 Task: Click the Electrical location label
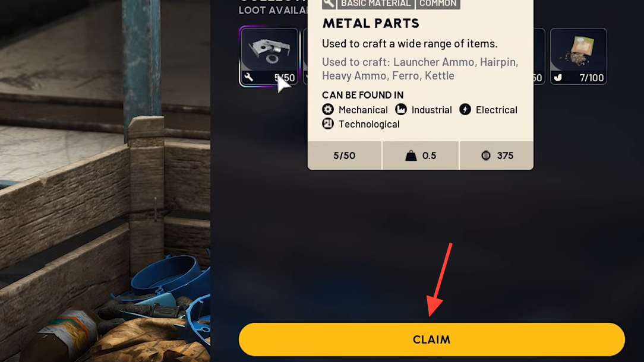[496, 110]
